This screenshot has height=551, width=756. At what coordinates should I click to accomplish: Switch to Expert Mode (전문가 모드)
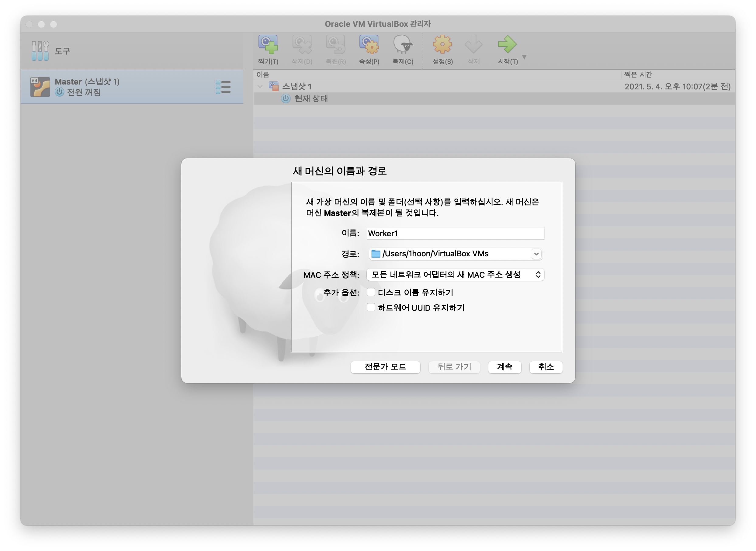(385, 367)
